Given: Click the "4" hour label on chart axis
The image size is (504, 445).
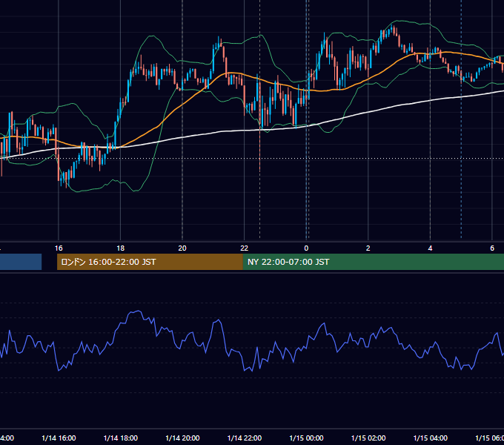Looking at the screenshot, I should [430, 248].
